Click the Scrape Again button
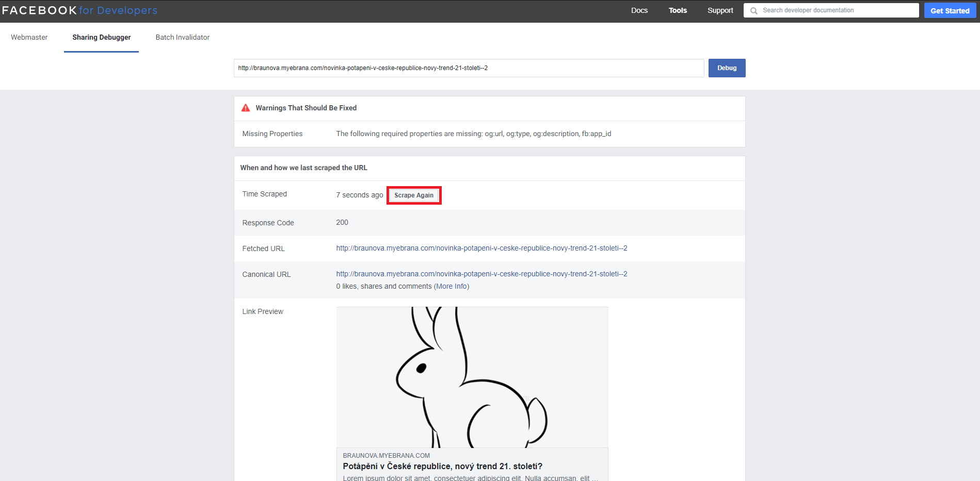 [x=414, y=195]
